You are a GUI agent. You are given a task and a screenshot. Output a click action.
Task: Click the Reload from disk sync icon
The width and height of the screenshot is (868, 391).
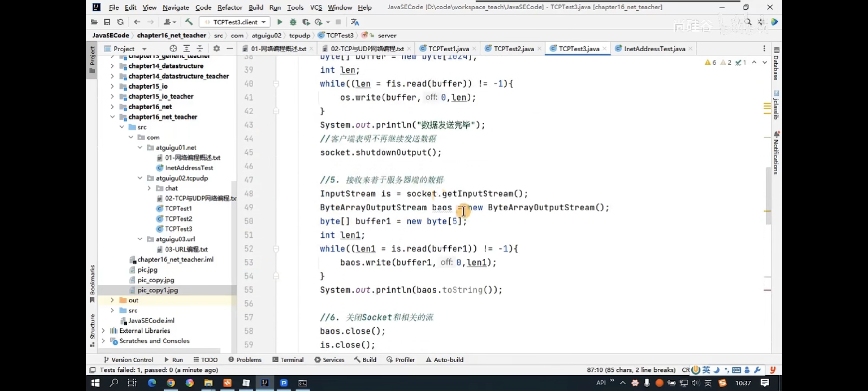[120, 22]
